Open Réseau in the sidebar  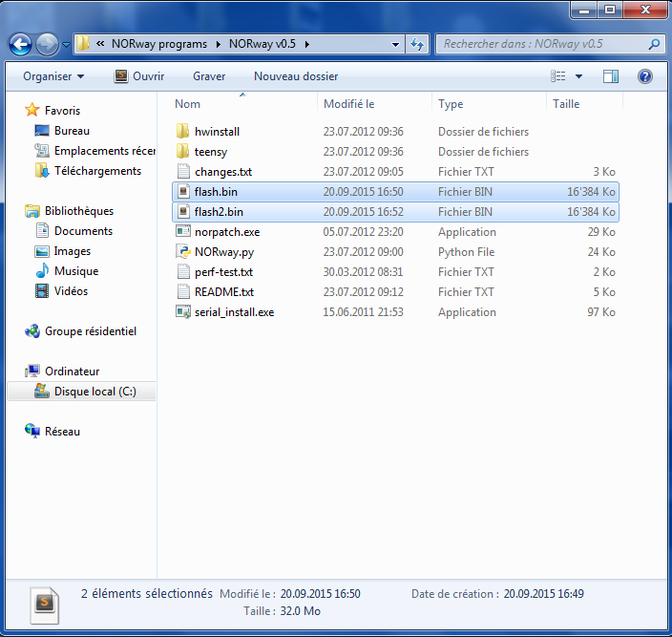[62, 432]
